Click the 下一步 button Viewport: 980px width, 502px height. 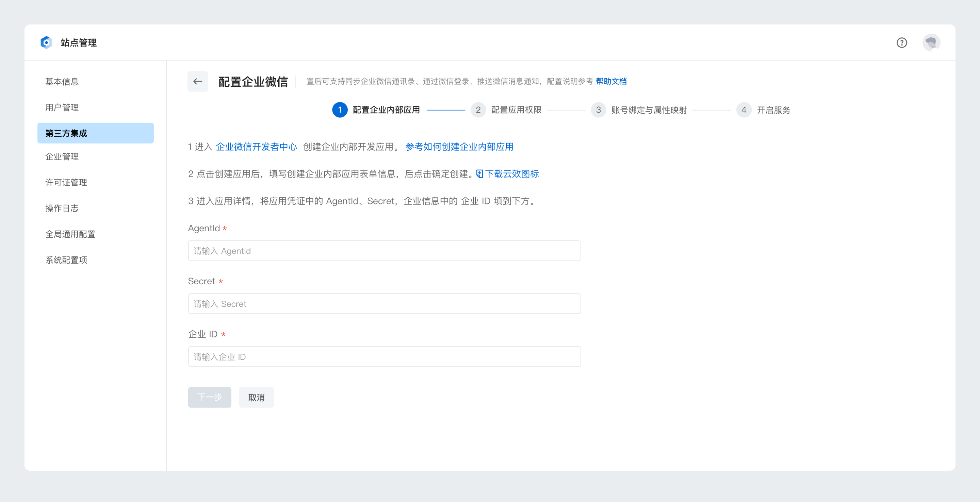[x=210, y=397]
